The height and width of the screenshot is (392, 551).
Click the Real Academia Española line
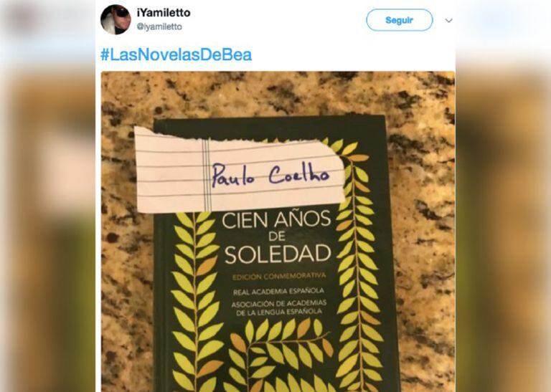278,291
